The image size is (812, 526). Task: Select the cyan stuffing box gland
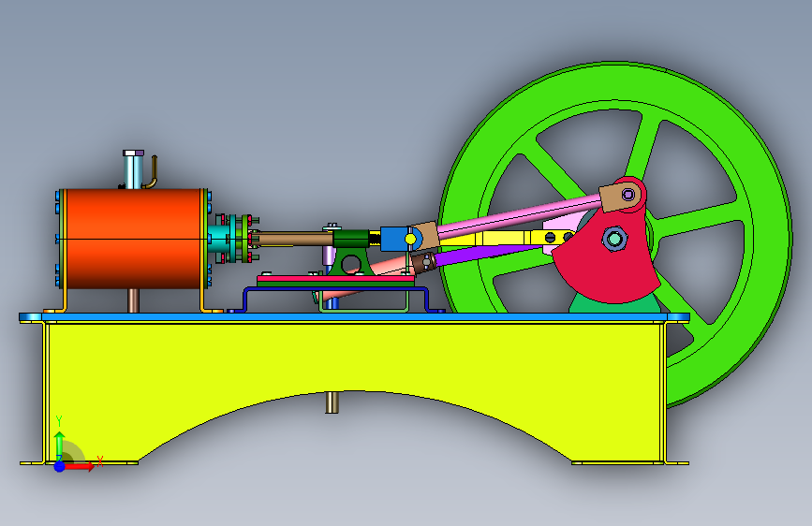pyautogui.click(x=219, y=240)
